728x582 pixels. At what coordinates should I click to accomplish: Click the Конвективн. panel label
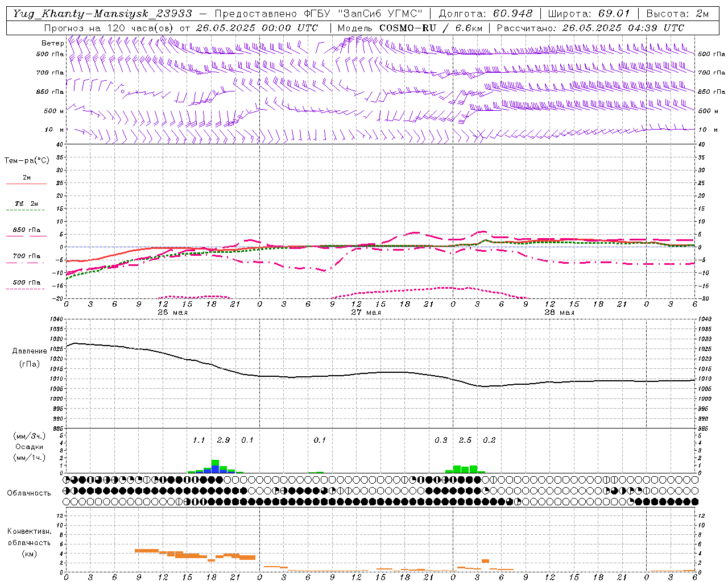[29, 531]
